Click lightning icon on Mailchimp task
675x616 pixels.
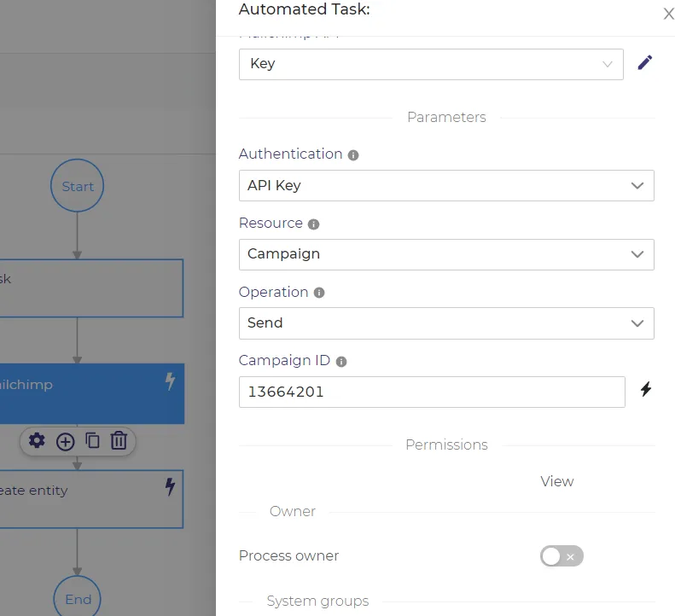pyautogui.click(x=170, y=381)
